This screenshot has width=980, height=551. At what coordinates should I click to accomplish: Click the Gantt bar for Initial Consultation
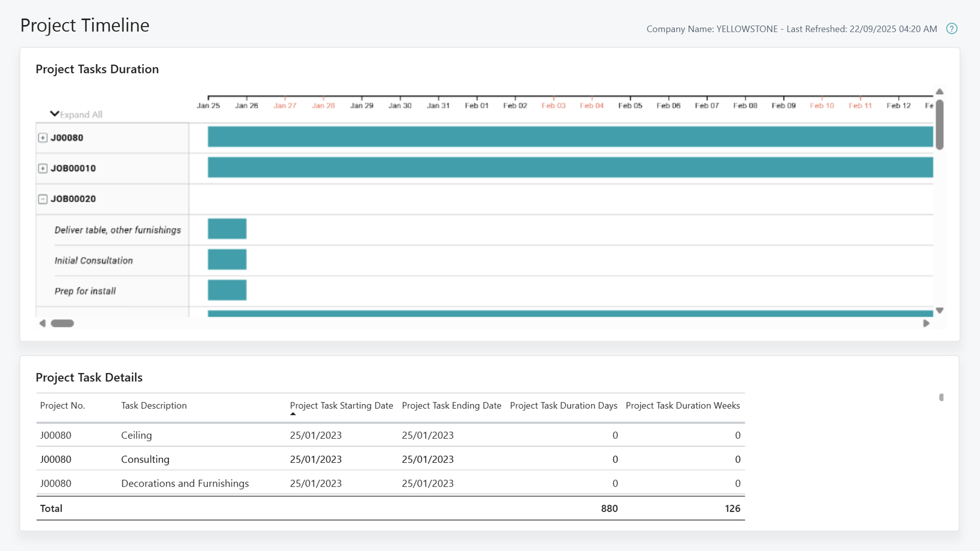227,259
